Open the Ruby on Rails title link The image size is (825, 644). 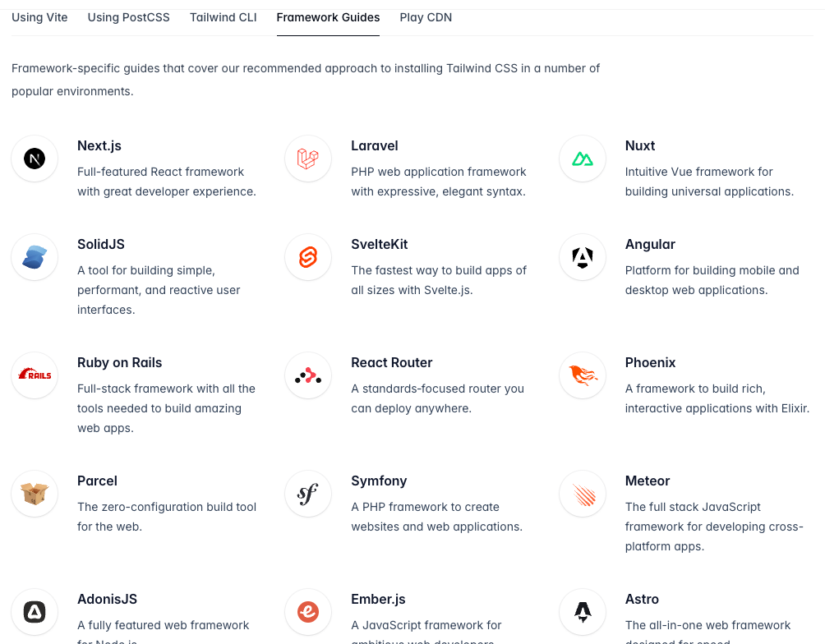tap(119, 362)
